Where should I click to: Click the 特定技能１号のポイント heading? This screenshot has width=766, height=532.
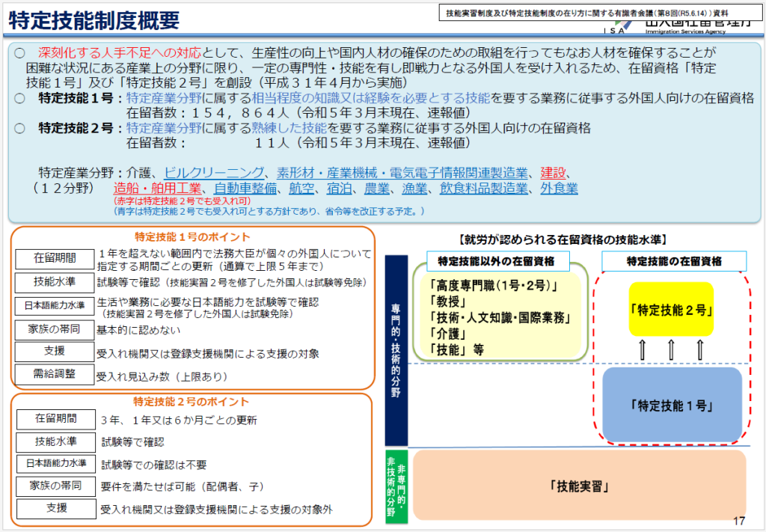click(192, 237)
